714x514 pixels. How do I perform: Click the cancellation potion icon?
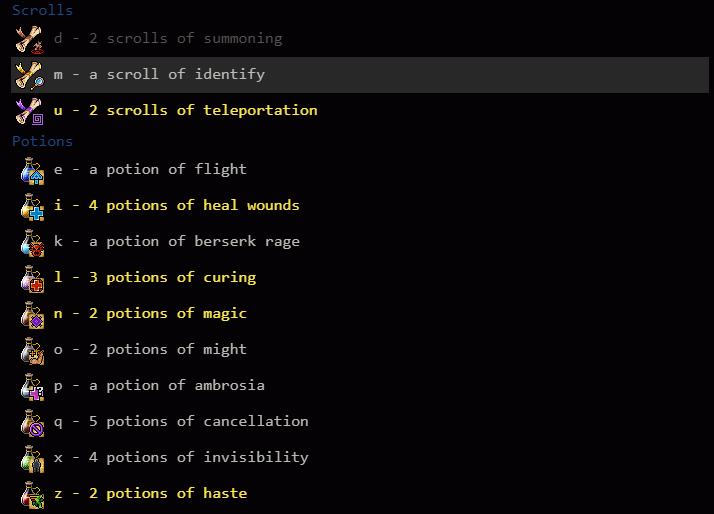click(x=32, y=422)
